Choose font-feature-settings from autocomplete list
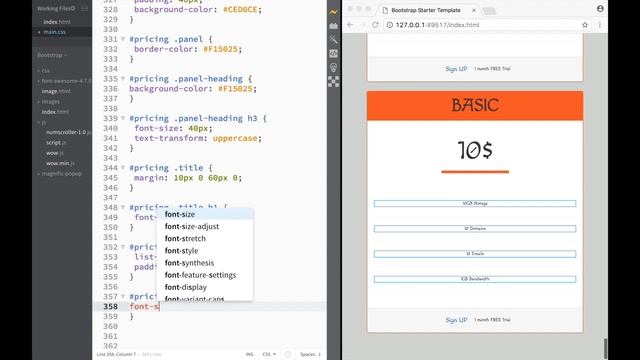The width and height of the screenshot is (640, 360). [x=205, y=276]
